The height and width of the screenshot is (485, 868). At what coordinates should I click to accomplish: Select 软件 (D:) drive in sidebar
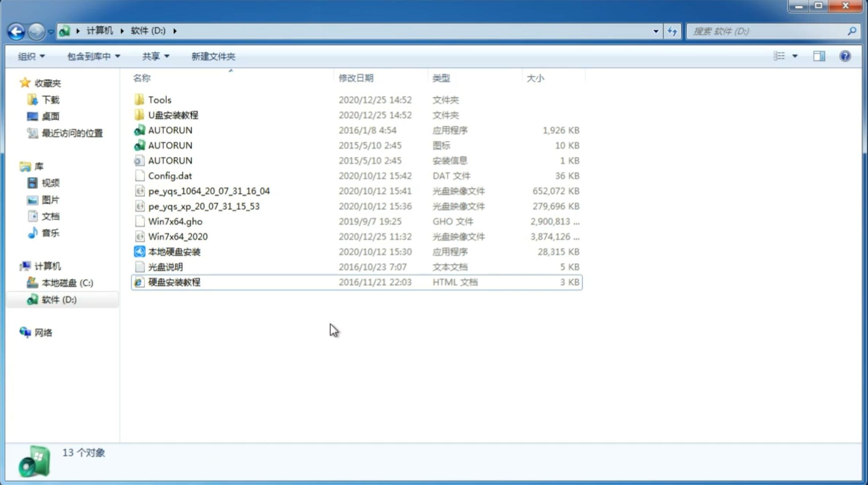58,299
